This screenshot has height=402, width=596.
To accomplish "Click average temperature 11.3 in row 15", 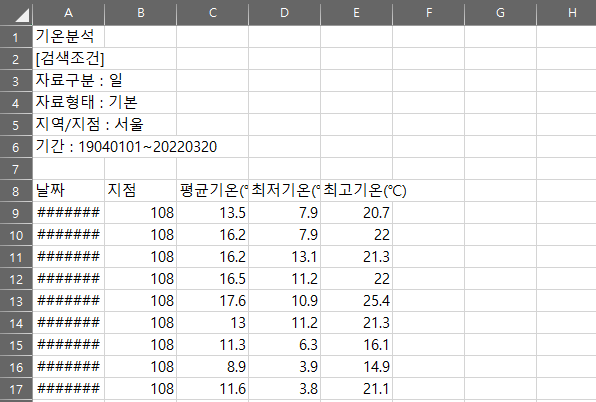I will tap(212, 345).
